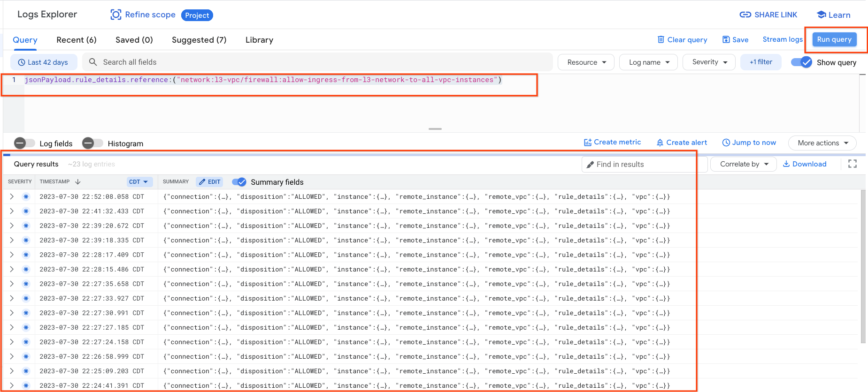Toggle the Show query switch off

[801, 62]
